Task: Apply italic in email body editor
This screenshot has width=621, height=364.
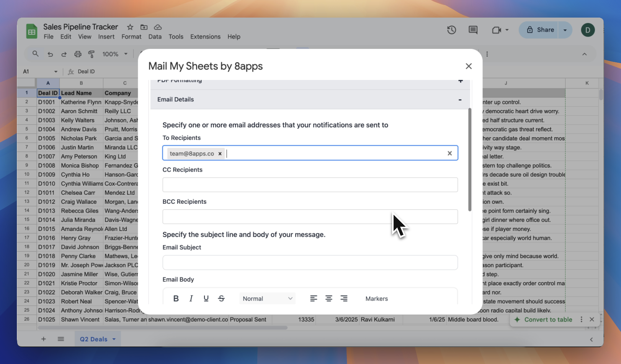Action: tap(191, 299)
